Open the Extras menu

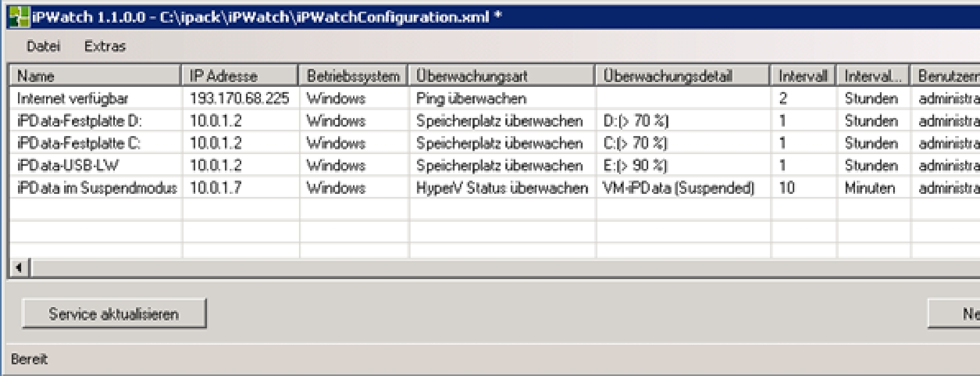click(105, 47)
